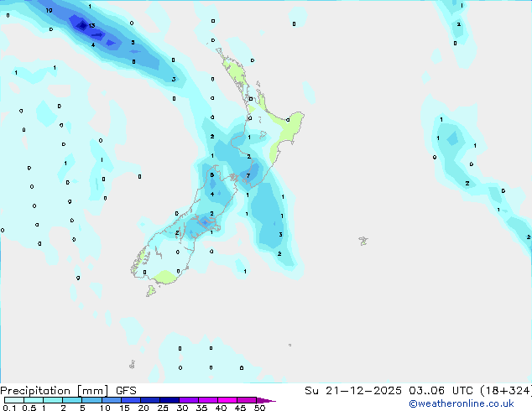Click the over-50 arrow legend tip
Image resolution: width=532 pixels, height=411 pixels.
(x=266, y=400)
